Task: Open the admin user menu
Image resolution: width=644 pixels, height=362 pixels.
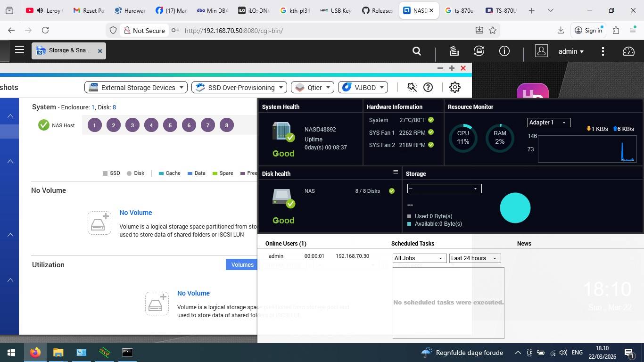Action: coord(570,51)
